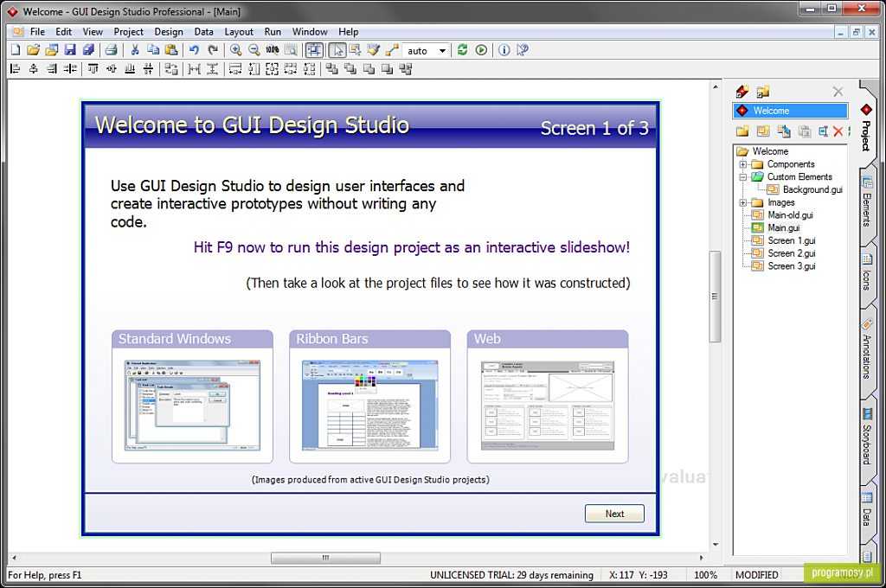Click the connector line tool icon
Screen dimensions: 886x588
tap(392, 50)
